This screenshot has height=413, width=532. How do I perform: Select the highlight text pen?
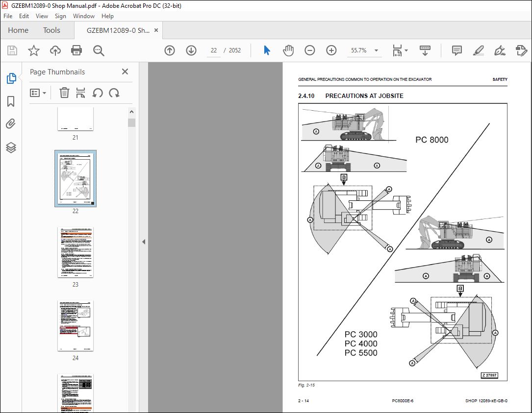[x=479, y=50]
